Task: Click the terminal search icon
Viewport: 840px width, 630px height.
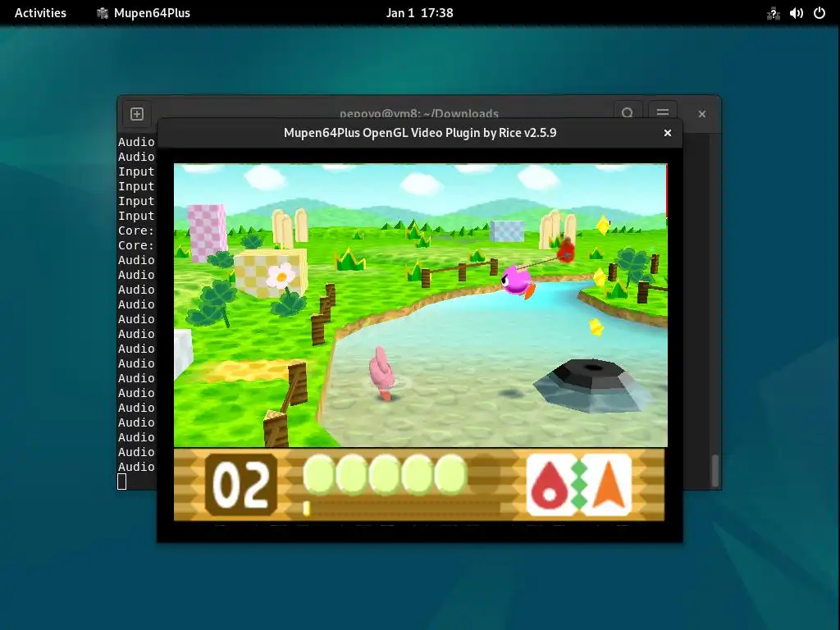Action: click(x=628, y=113)
